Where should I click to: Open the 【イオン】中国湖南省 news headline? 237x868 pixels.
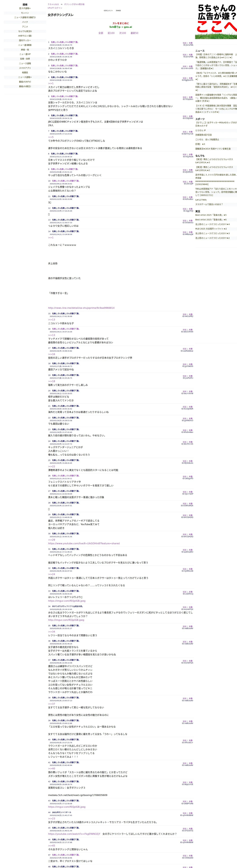pos(216,109)
